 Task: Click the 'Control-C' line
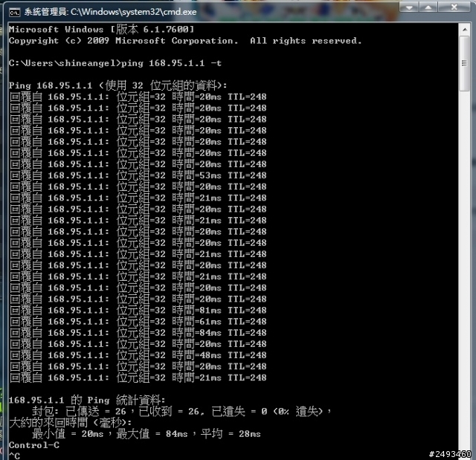(34, 445)
